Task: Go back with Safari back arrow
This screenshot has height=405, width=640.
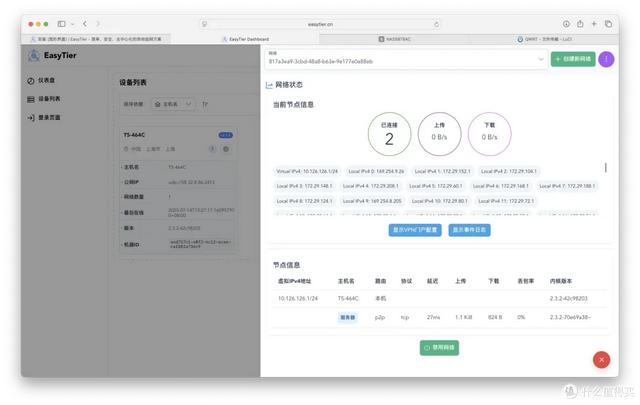Action: point(84,24)
